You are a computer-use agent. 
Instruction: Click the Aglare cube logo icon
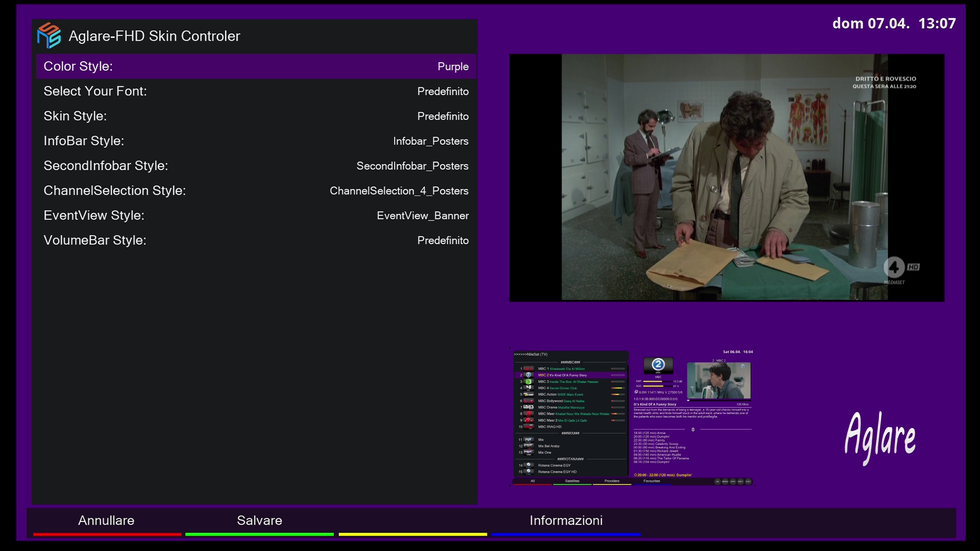(49, 36)
